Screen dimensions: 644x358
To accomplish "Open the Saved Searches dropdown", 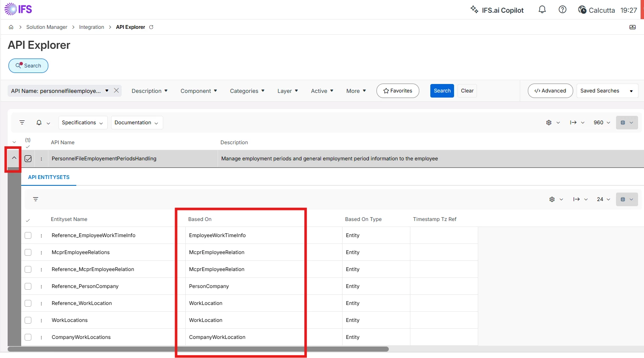I will point(607,91).
